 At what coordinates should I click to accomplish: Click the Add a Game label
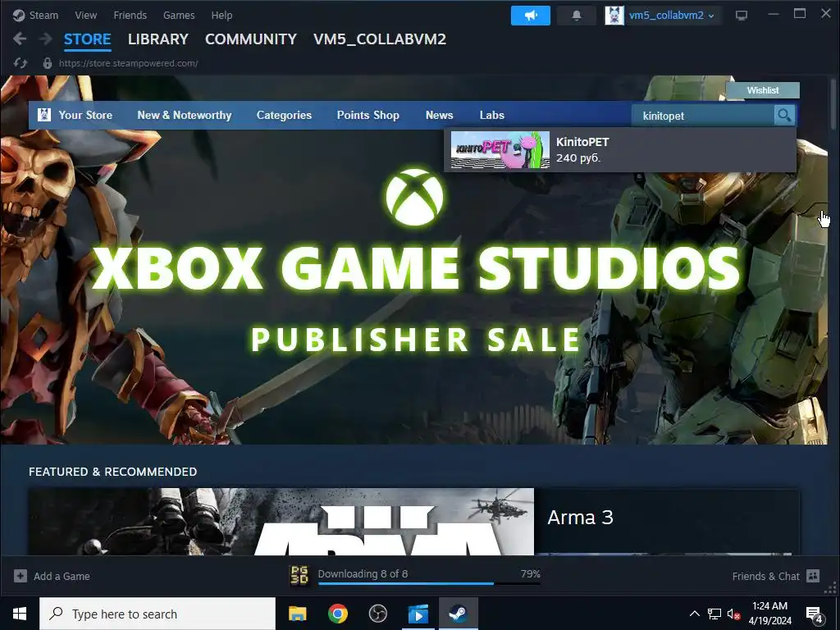(x=62, y=577)
